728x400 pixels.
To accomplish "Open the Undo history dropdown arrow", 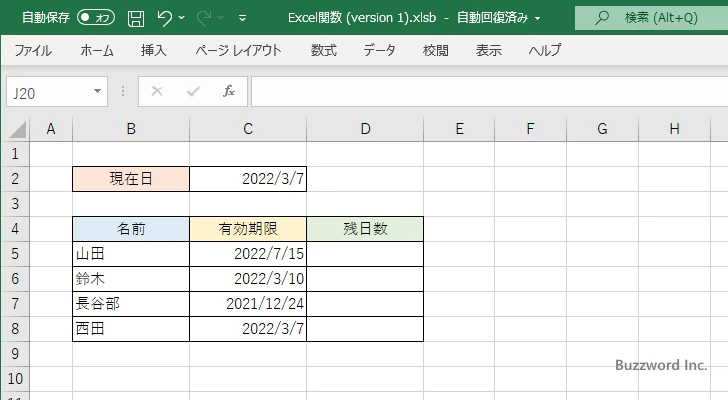I will coord(182,18).
